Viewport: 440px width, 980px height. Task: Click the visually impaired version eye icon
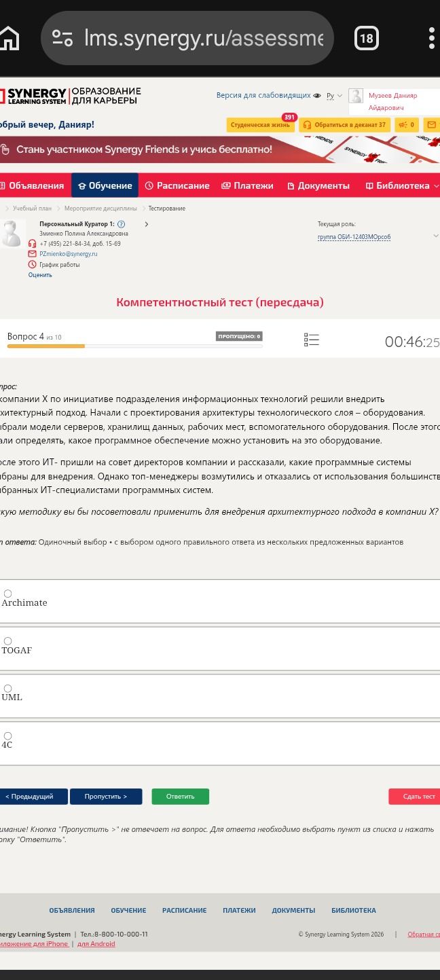pyautogui.click(x=317, y=96)
